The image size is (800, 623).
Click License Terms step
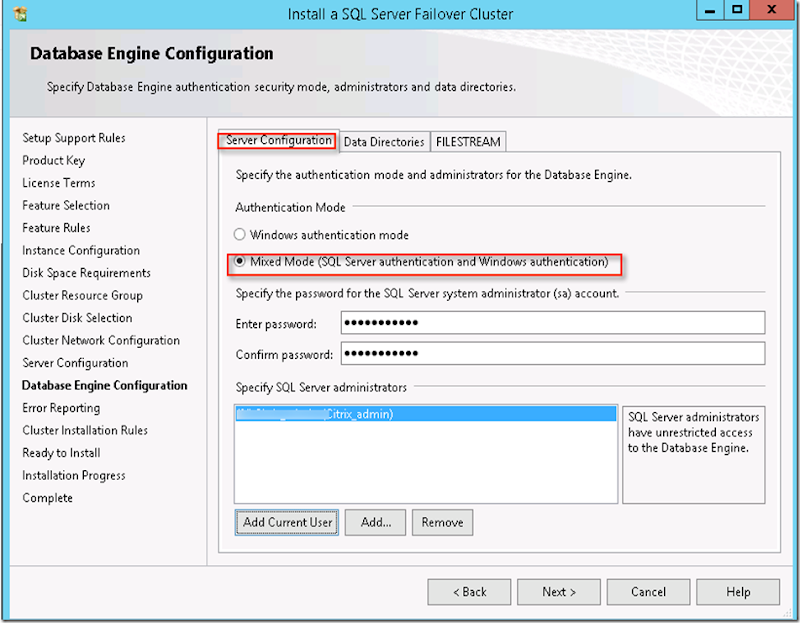59,183
